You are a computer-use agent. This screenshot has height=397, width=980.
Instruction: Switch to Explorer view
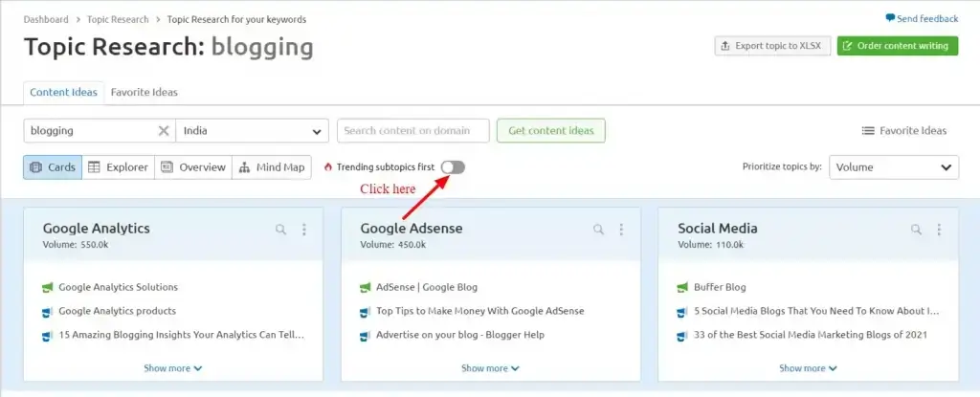[118, 167]
